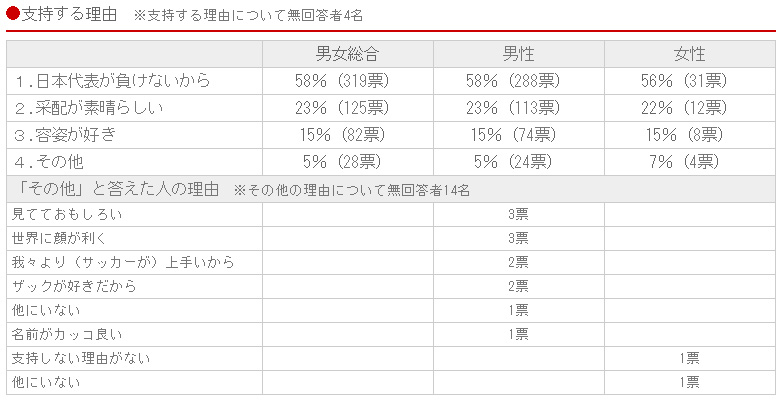Image resolution: width=780 pixels, height=400 pixels.
Task: Select the 男女総合 column header
Action: pyautogui.click(x=348, y=54)
